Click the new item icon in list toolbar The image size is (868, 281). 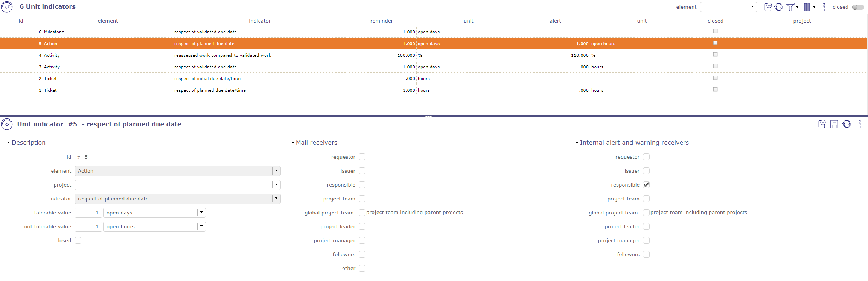point(768,7)
